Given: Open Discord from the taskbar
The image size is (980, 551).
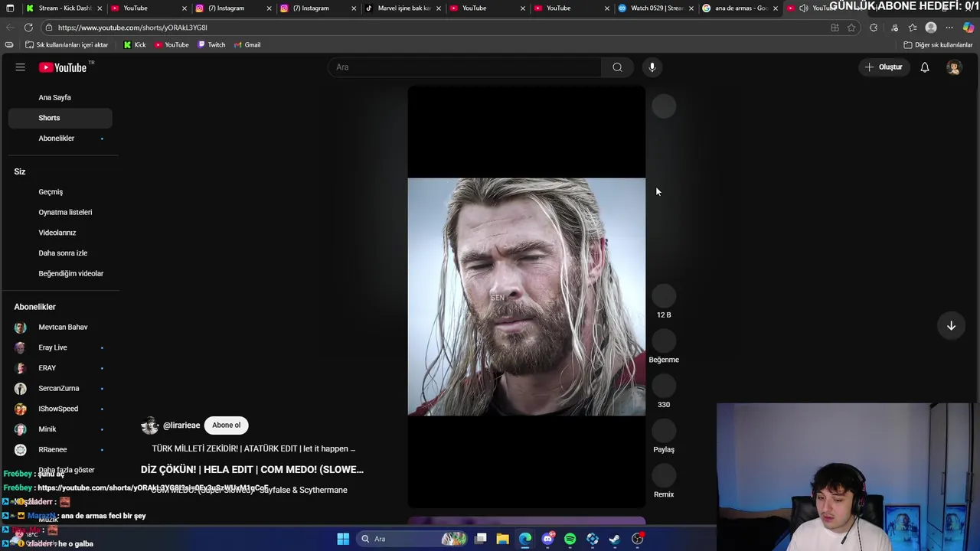Looking at the screenshot, I should point(547,539).
